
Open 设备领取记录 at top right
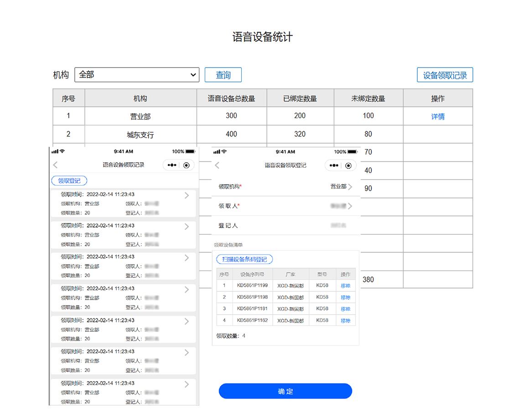445,74
